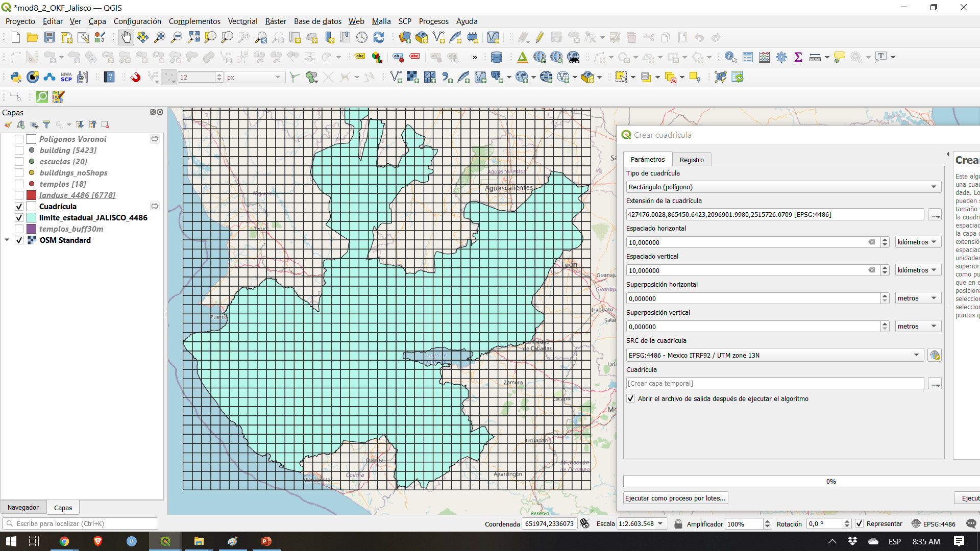Click the New Project icon
This screenshot has width=980, height=551.
(15, 37)
